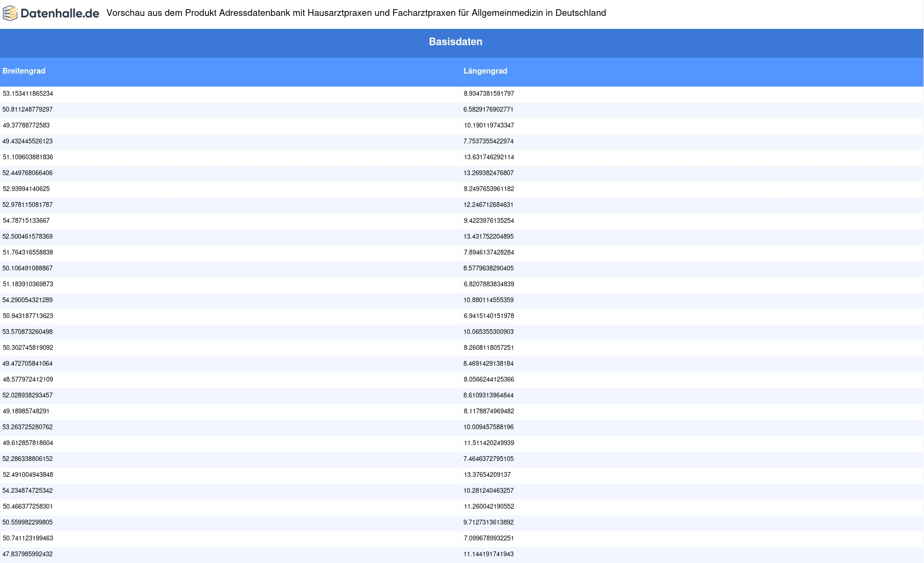
Task: Select longitude value 13.269382476807
Action: [488, 173]
